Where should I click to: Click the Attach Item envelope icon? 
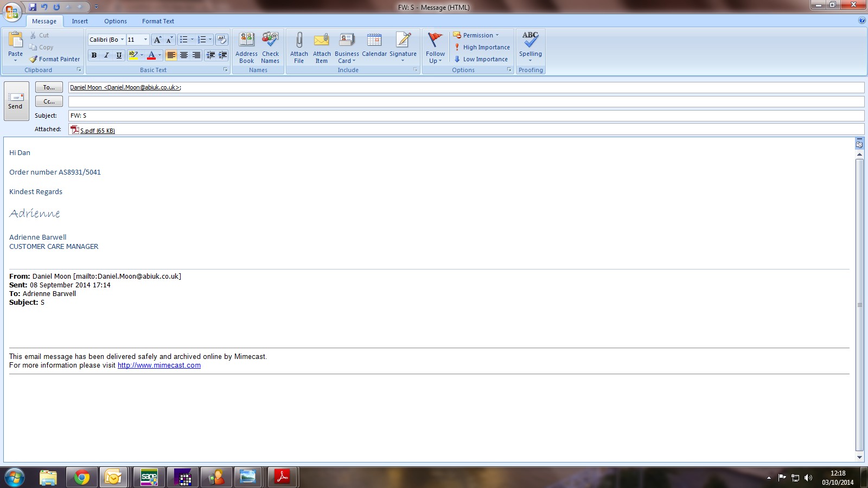coord(322,41)
